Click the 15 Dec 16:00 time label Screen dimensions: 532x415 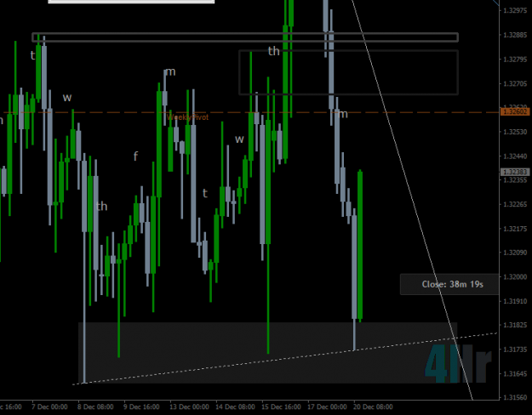point(281,406)
